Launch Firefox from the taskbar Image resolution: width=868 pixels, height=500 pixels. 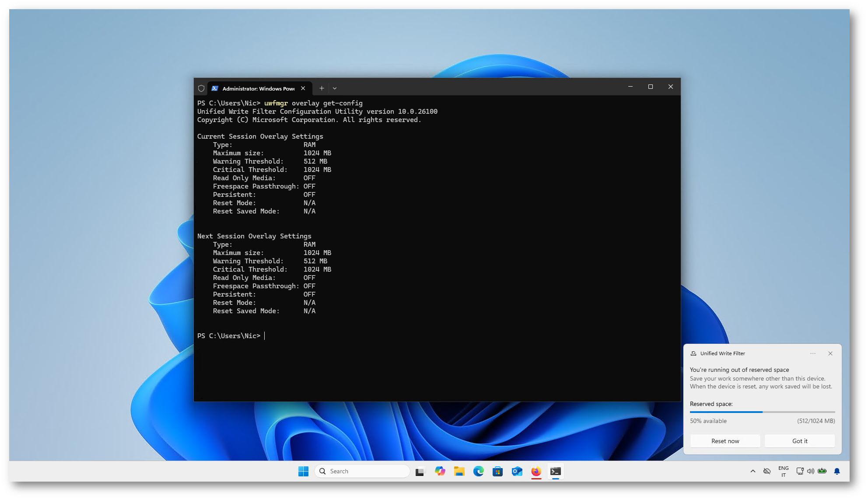(x=536, y=471)
